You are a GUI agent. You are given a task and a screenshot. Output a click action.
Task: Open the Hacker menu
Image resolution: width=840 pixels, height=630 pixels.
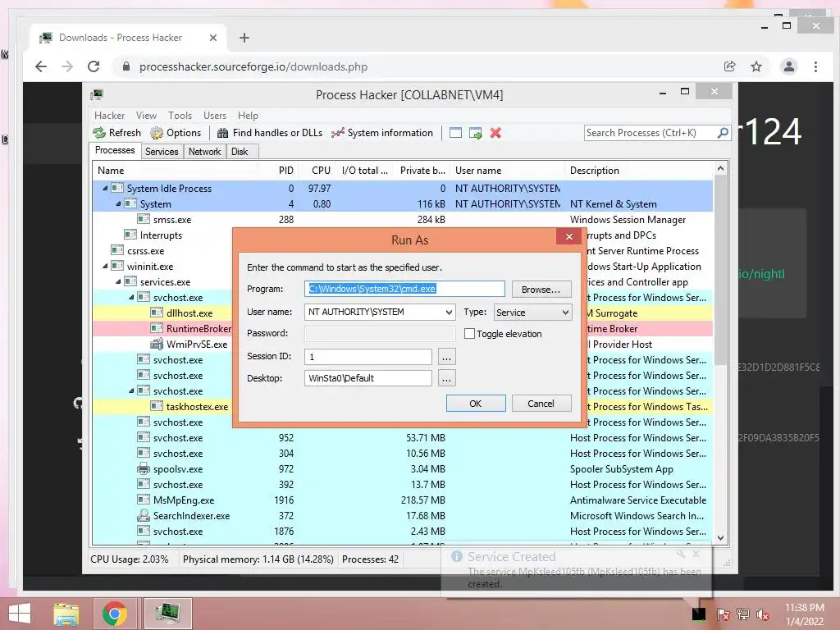tap(109, 115)
